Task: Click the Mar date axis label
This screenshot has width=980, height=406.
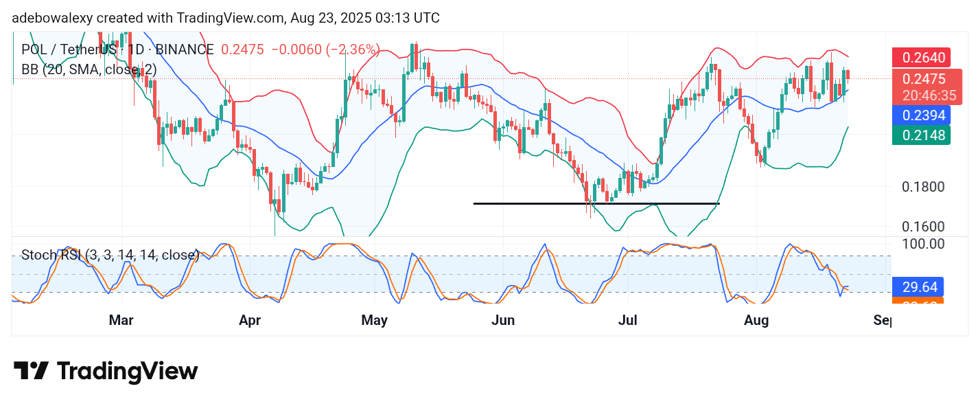Action: [x=121, y=320]
